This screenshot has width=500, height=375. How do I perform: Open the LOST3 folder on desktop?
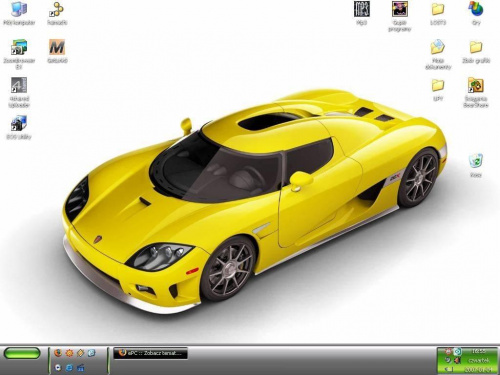438,13
